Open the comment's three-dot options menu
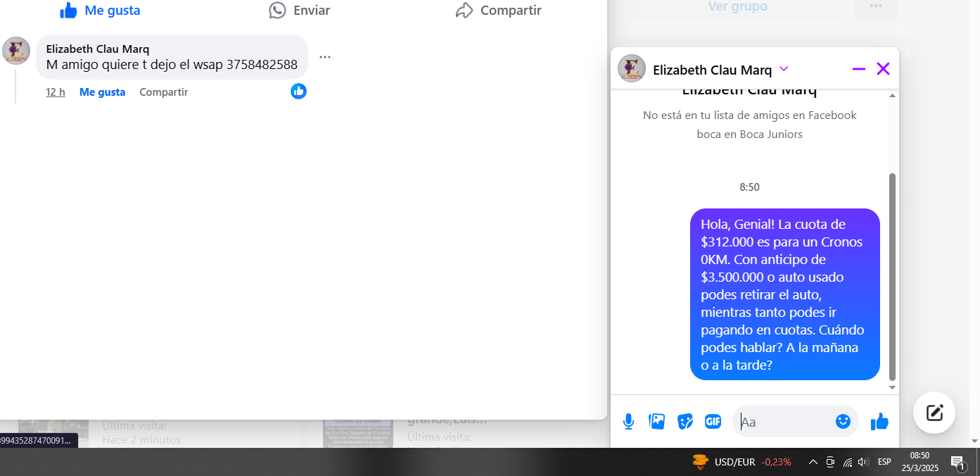The width and height of the screenshot is (980, 476). [x=324, y=57]
